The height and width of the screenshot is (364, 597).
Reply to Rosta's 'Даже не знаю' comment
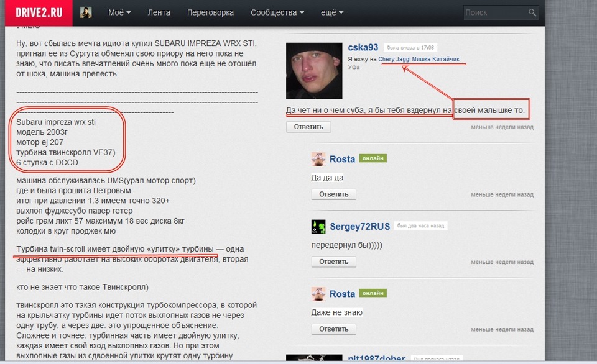point(333,329)
